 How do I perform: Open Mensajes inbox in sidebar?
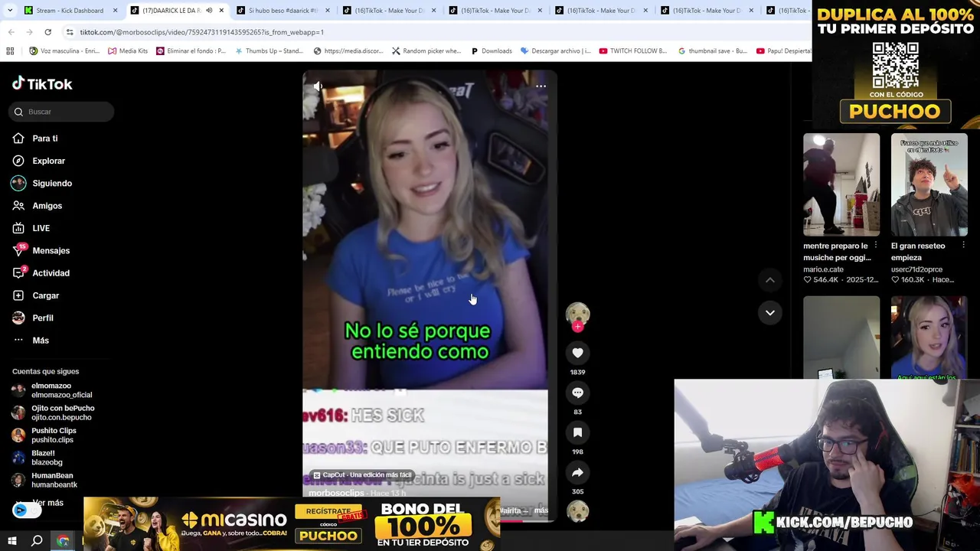pos(51,250)
